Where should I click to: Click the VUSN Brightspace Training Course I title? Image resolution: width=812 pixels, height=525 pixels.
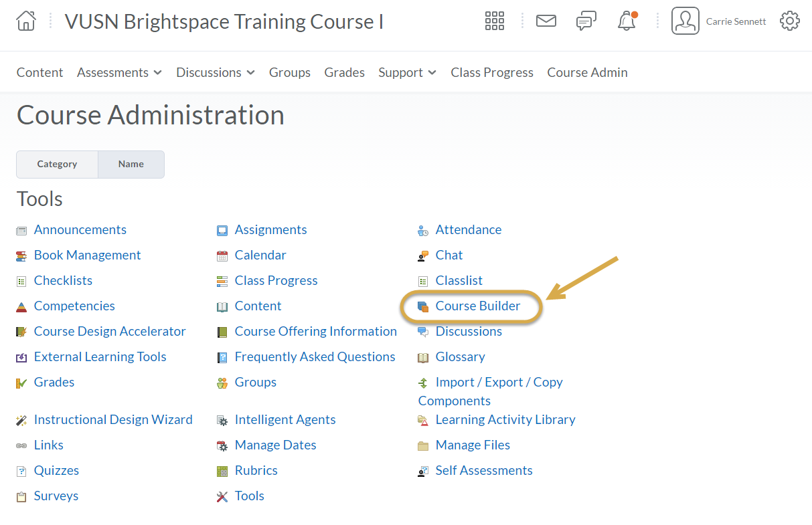pos(224,21)
